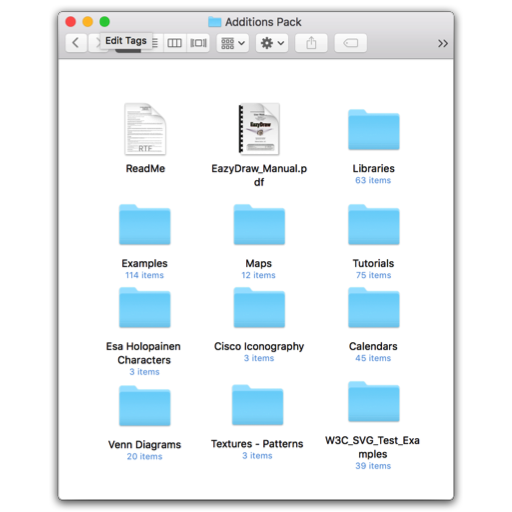Screen dimensions: 512x512
Task: Select the Examples folder icon
Action: [145, 224]
